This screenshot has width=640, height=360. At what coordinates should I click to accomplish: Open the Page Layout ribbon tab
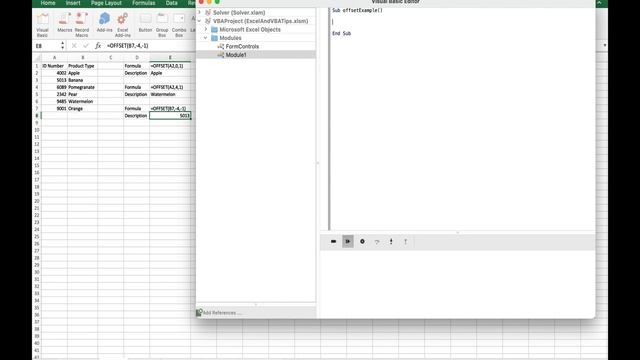tap(106, 3)
